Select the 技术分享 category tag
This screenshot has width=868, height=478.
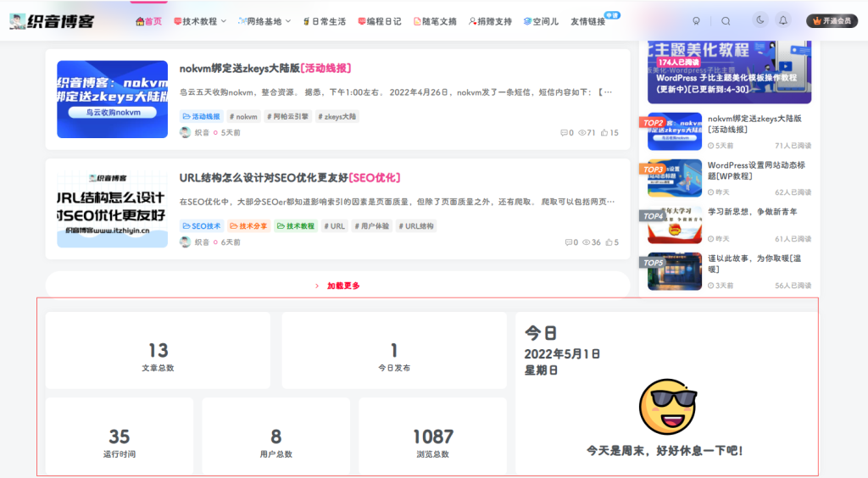coord(248,225)
